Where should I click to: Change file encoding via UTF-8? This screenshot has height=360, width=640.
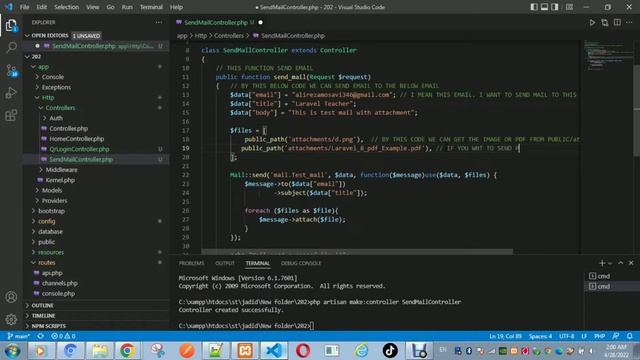tap(567, 336)
